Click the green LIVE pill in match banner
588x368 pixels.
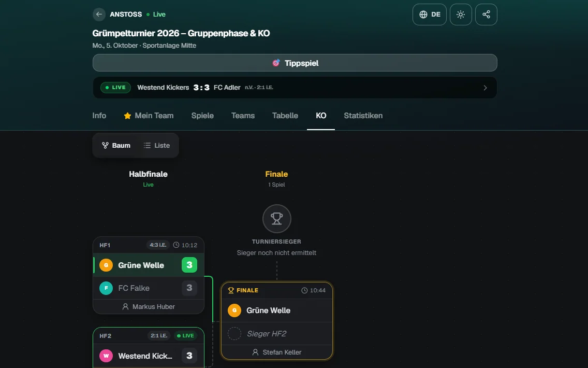pyautogui.click(x=115, y=88)
